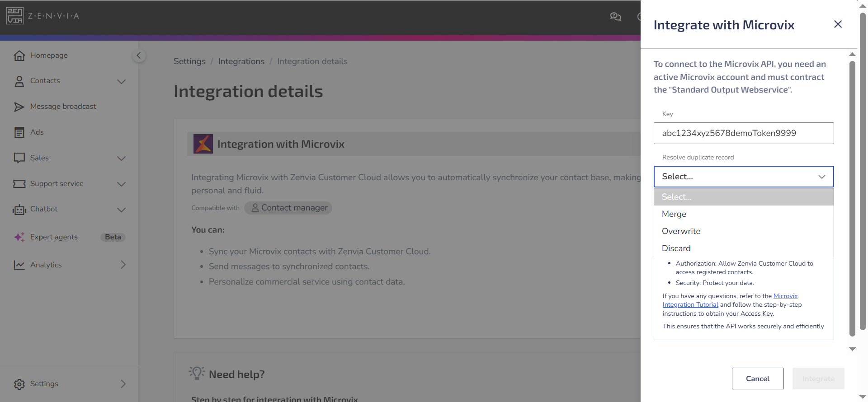Screen dimensions: 868x402
Task: Expand the Support service chevron
Action: pos(121,184)
